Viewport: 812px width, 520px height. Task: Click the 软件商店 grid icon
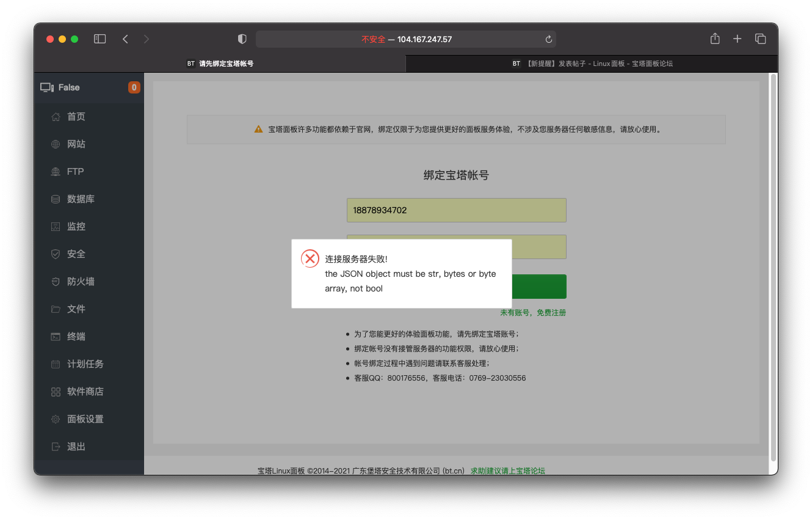[x=56, y=392]
